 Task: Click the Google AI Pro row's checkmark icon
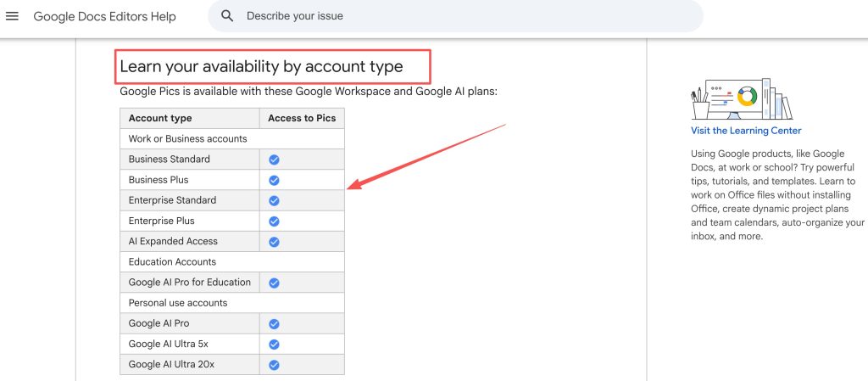[274, 324]
